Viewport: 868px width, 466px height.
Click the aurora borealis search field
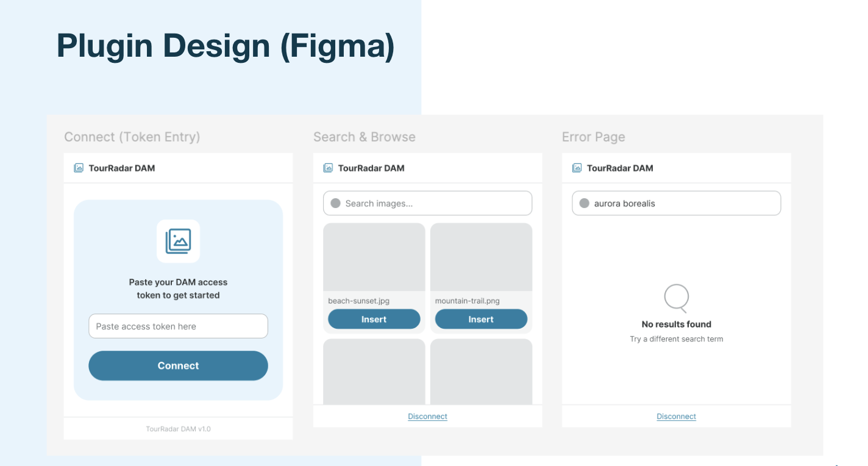676,203
